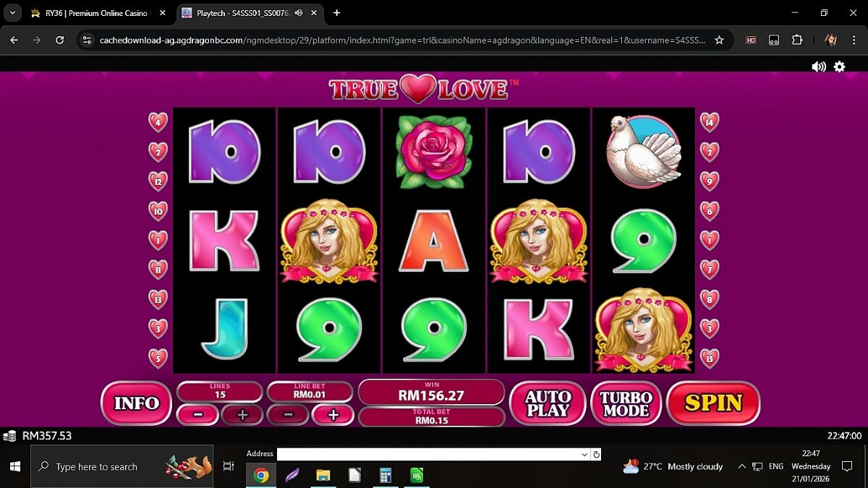Toggle Auto Play

(x=548, y=403)
